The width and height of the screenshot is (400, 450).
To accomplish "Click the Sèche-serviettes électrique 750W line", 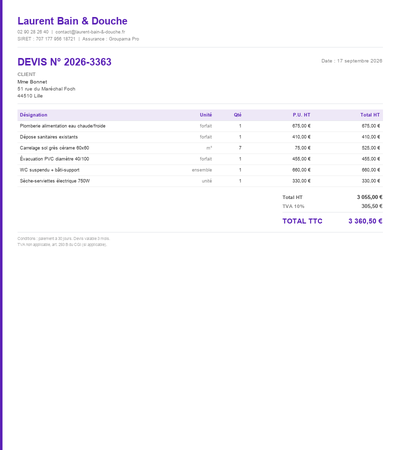I will (200, 181).
